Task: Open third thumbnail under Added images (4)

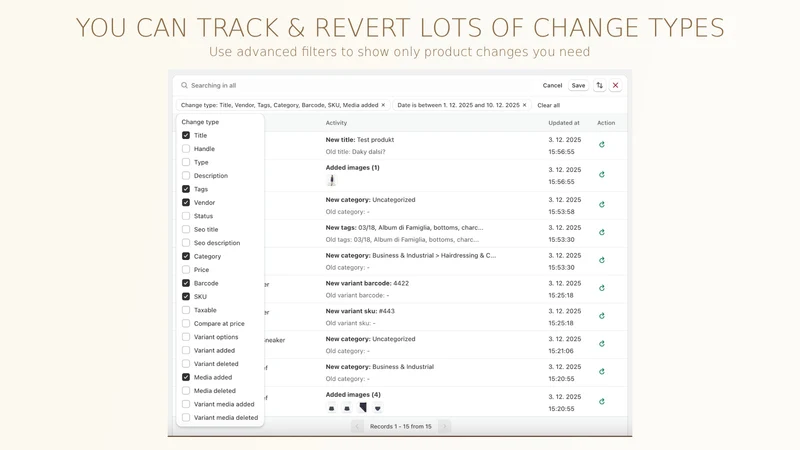Action: coord(363,407)
